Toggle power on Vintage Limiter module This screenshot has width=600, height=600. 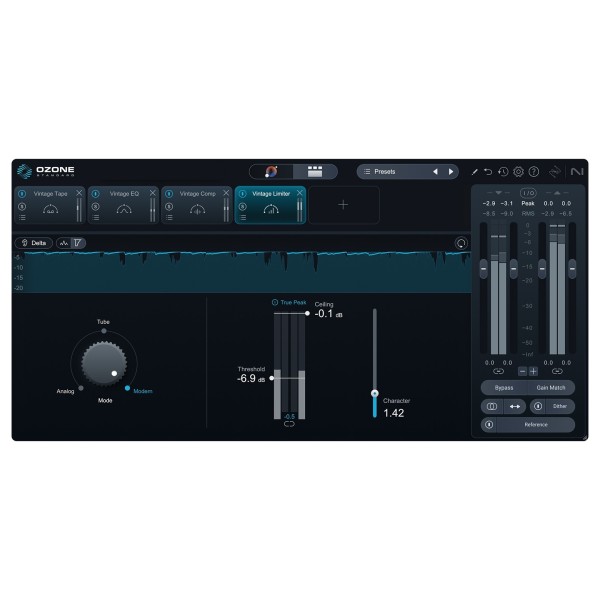coord(243,194)
